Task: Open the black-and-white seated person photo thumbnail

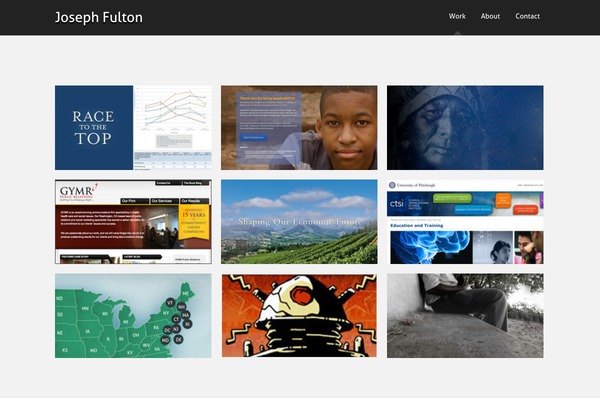Action: (x=465, y=316)
